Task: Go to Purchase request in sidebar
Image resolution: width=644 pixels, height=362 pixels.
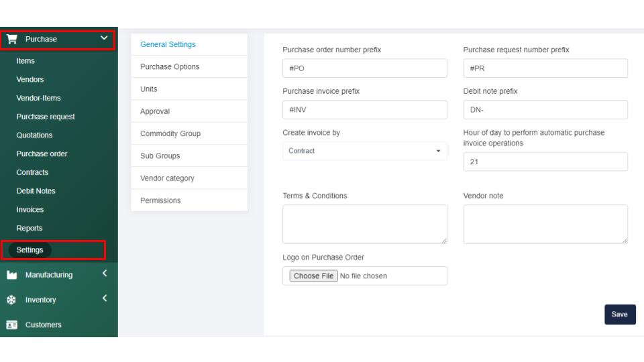Action: [46, 117]
